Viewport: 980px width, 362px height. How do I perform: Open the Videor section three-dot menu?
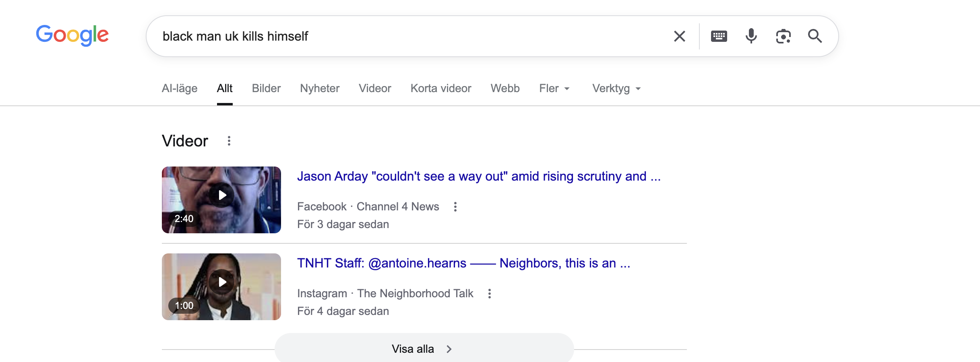point(229,141)
